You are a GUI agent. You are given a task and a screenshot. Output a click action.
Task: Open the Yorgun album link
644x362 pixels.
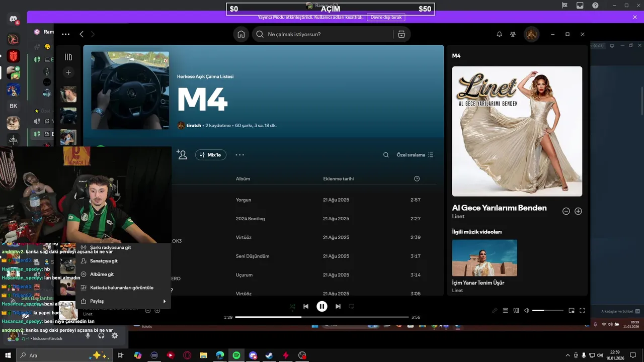click(244, 200)
